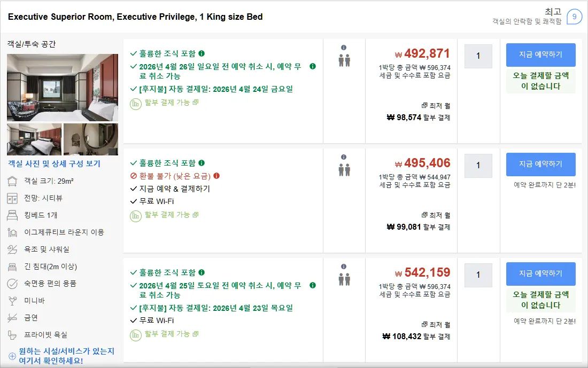
Task: Open 객실 사진 및 상세 구성 보기 link
Action: (x=55, y=164)
